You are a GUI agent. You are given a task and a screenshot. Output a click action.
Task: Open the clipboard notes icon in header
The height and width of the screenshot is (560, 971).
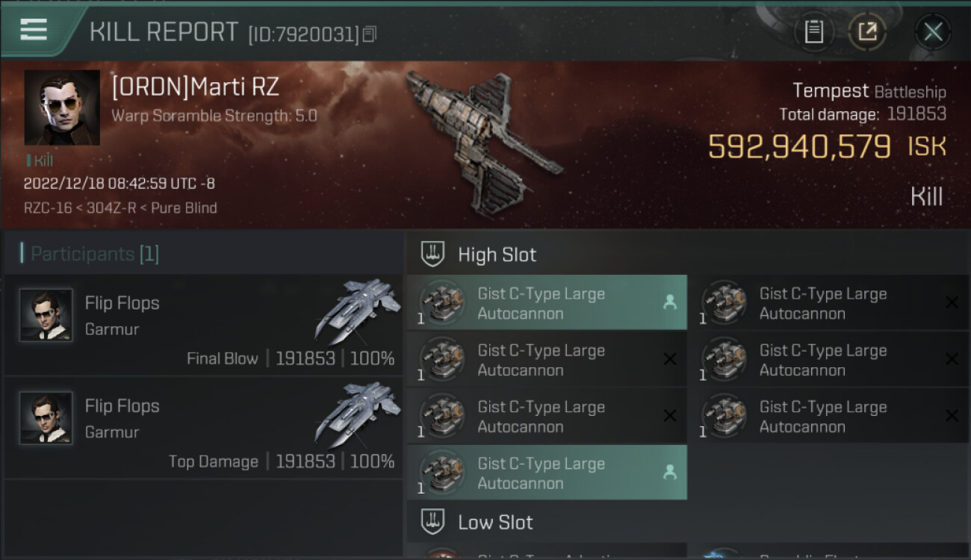(x=813, y=31)
